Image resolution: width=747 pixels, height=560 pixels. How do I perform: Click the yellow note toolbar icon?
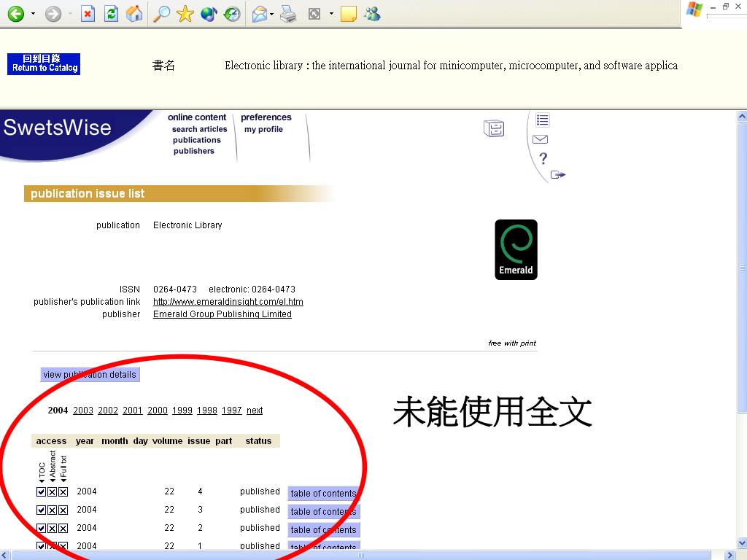point(349,14)
